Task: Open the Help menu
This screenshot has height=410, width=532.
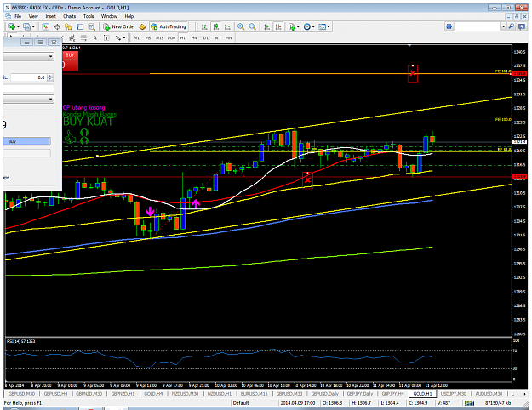Action: (129, 16)
